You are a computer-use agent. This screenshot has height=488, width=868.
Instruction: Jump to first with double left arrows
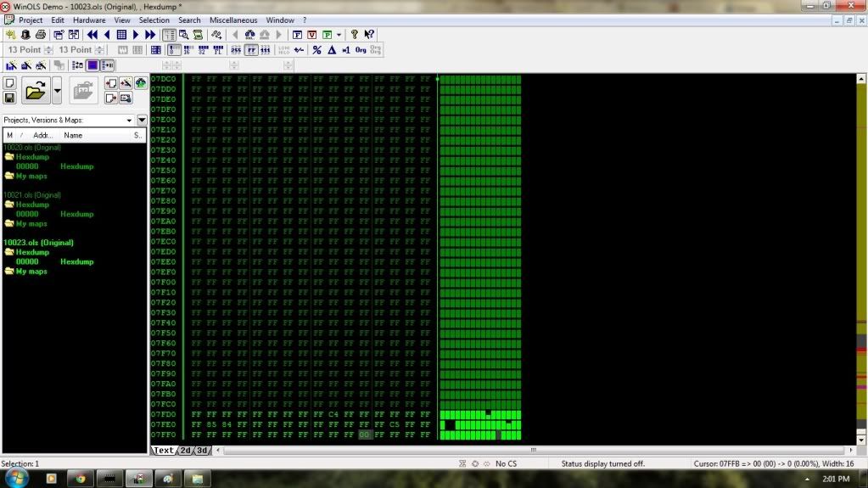92,34
